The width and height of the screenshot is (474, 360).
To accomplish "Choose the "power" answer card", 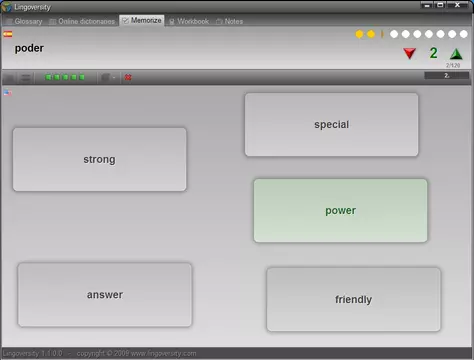I will click(340, 211).
